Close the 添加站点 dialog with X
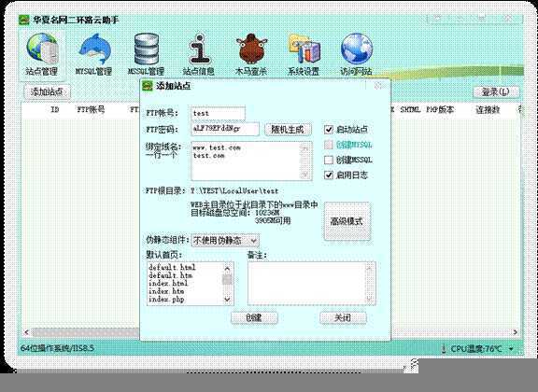538x392 pixels. (378, 86)
